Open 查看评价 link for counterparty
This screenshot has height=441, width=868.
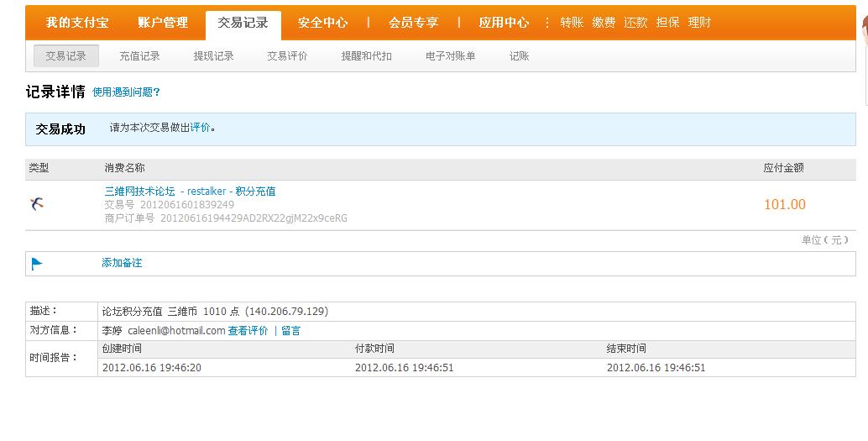point(248,331)
